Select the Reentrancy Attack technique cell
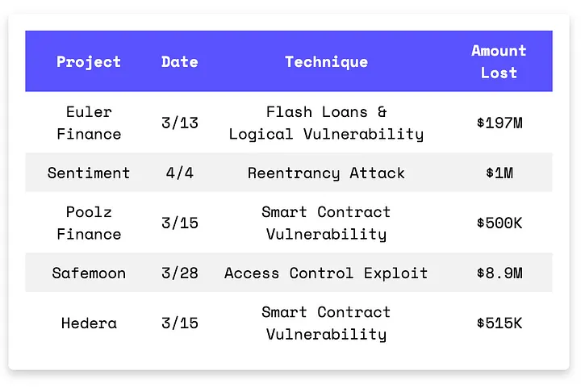This screenshot has width=581, height=392. (326, 173)
